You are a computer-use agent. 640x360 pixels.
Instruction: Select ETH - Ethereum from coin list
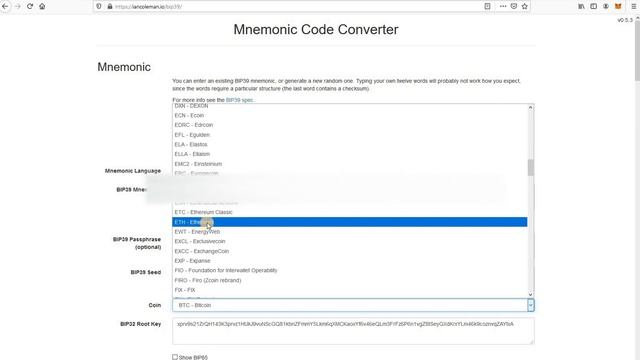349,222
